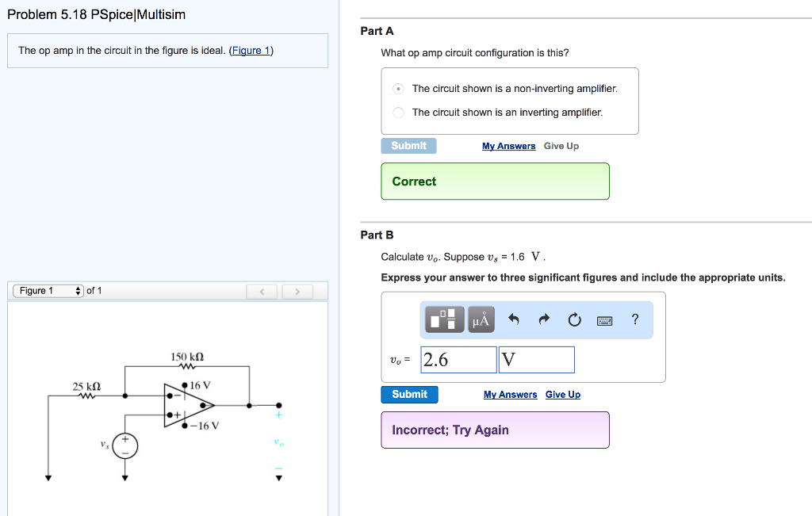Click Give Up in Part A
Viewport: 812px width, 516px height.
click(561, 146)
